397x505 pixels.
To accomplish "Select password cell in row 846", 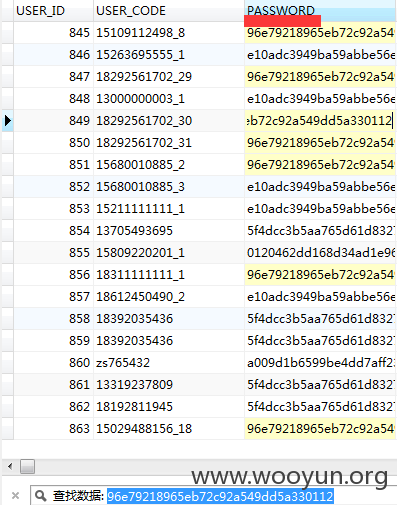I will tap(320, 55).
